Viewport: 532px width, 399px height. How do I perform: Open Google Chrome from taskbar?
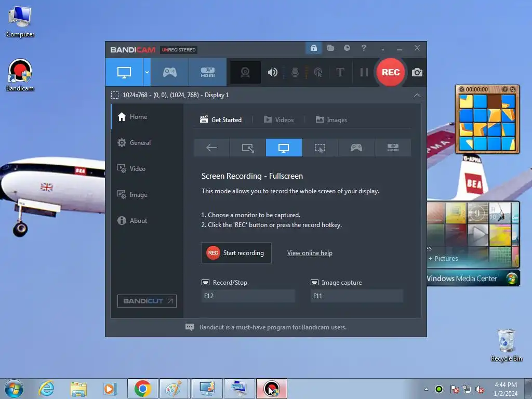[x=142, y=389]
